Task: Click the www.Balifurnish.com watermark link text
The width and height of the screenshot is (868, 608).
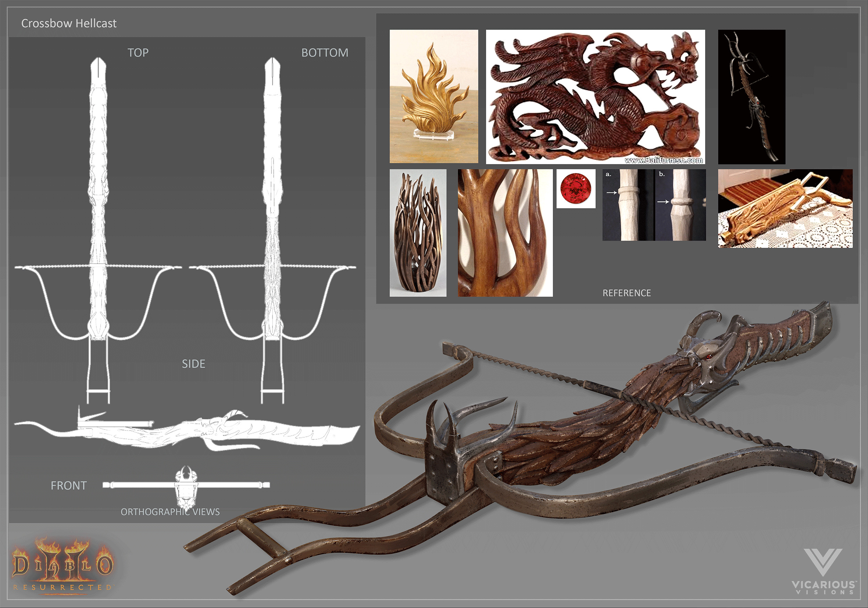Action: point(664,160)
